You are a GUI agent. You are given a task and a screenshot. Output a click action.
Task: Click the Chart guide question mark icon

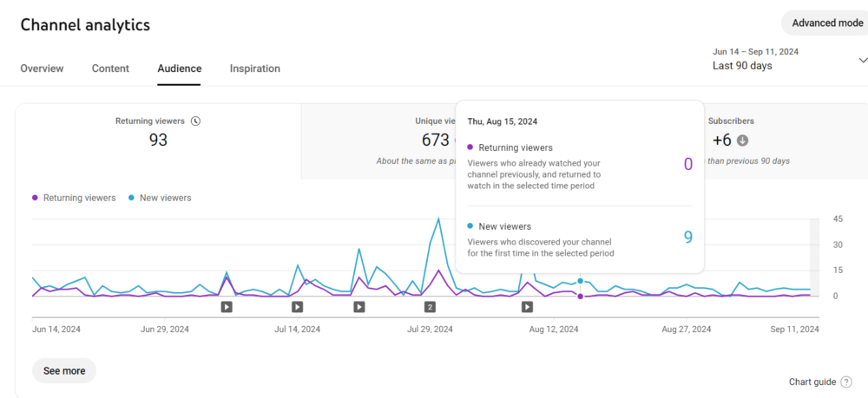(846, 382)
